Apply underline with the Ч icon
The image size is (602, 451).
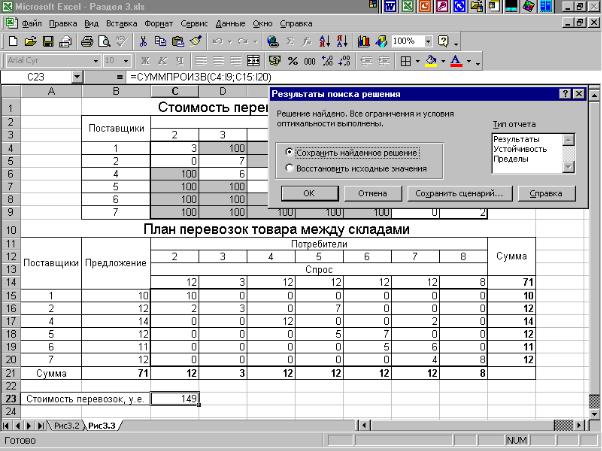click(x=180, y=61)
